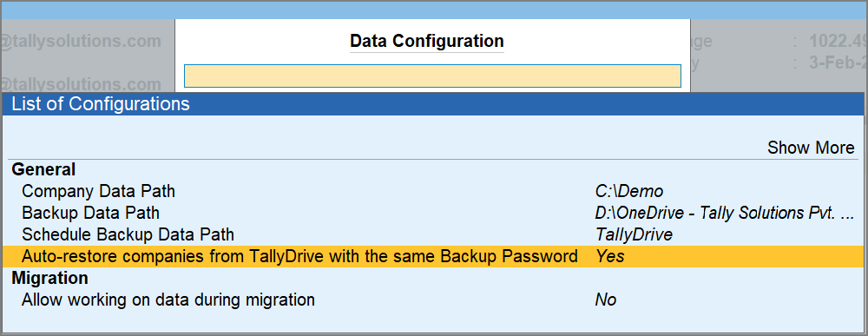The width and height of the screenshot is (868, 336).
Task: Click the TallyDrive schedule backup value
Action: [x=634, y=234]
